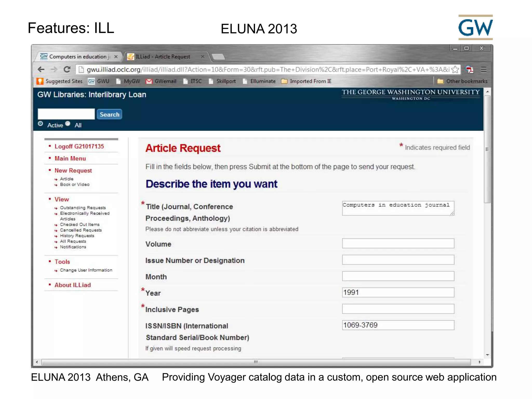The image size is (532, 399).
Task: Click the Tools heading link
Action: tap(62, 262)
